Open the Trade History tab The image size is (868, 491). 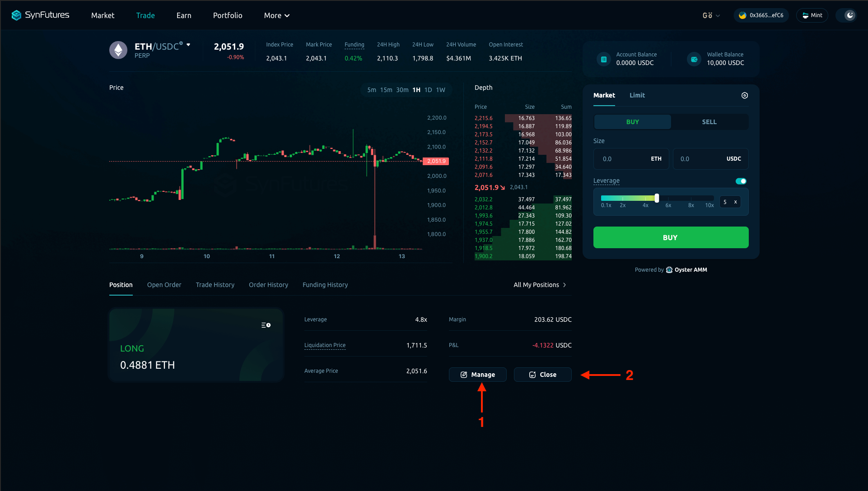[x=215, y=285]
